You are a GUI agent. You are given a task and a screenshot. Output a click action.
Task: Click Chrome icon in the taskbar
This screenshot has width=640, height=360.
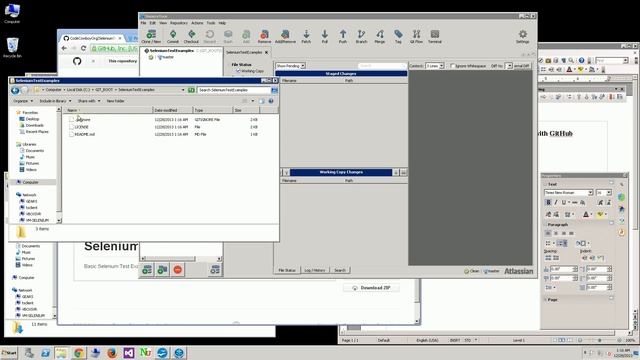coord(79,353)
